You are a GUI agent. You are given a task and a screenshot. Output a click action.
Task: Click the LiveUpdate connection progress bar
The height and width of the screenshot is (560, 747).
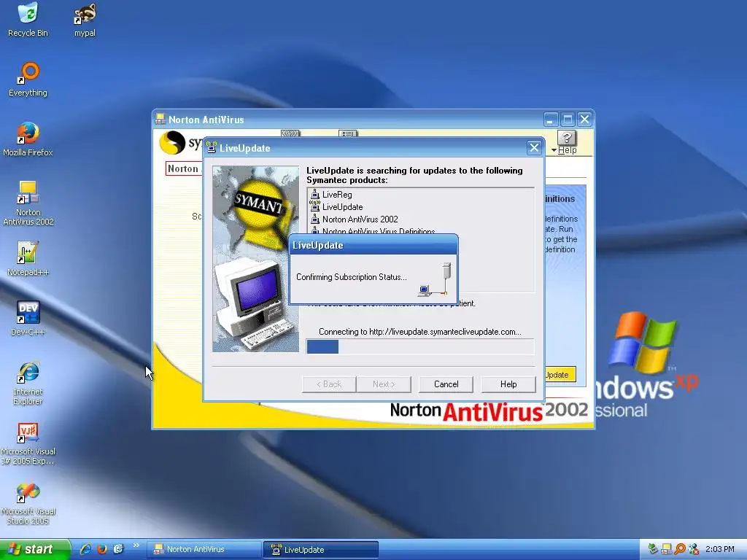420,346
